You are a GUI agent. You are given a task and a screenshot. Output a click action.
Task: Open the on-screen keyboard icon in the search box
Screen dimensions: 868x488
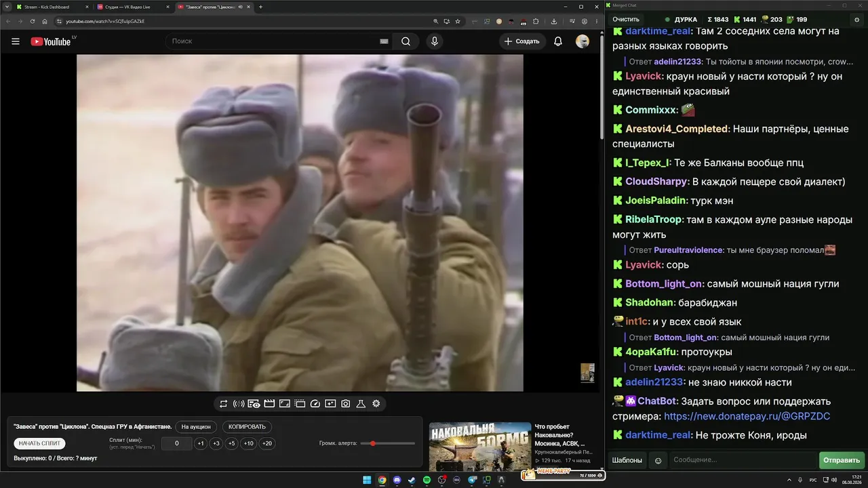click(384, 41)
